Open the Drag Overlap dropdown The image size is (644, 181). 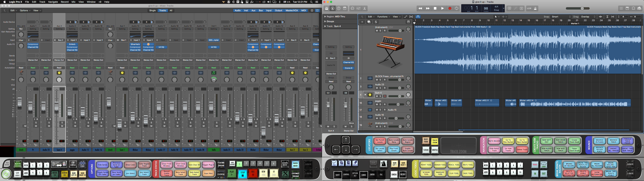(588, 17)
